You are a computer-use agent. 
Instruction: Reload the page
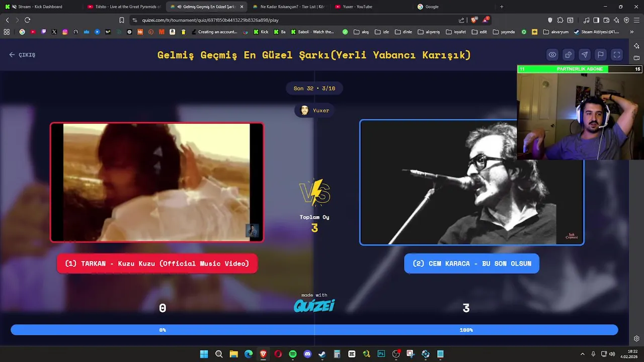27,20
